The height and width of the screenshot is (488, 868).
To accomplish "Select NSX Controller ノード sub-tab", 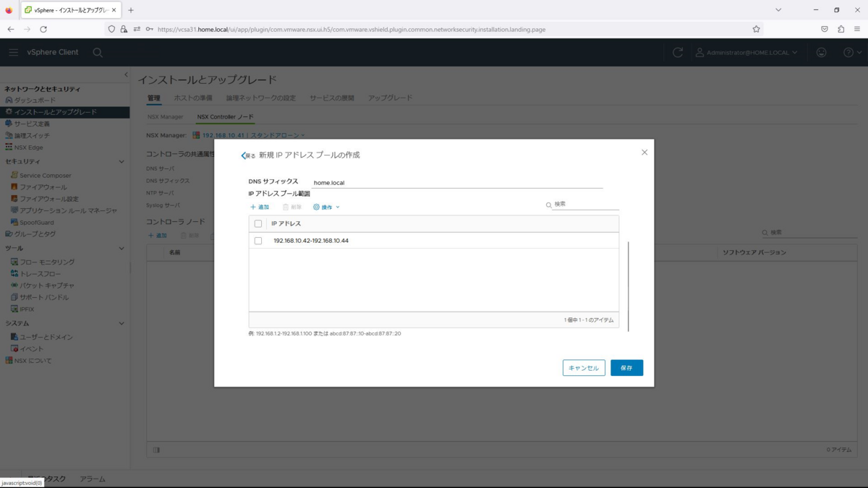I will point(225,116).
